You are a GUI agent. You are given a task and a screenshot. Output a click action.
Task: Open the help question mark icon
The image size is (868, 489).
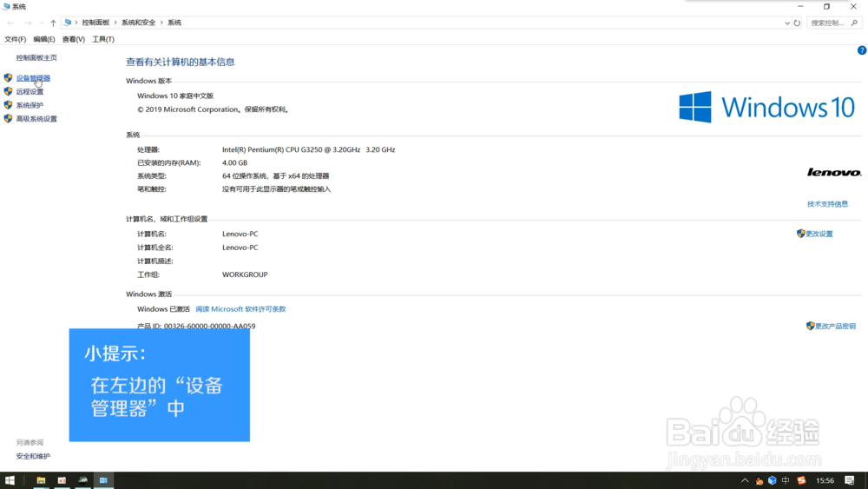click(862, 50)
